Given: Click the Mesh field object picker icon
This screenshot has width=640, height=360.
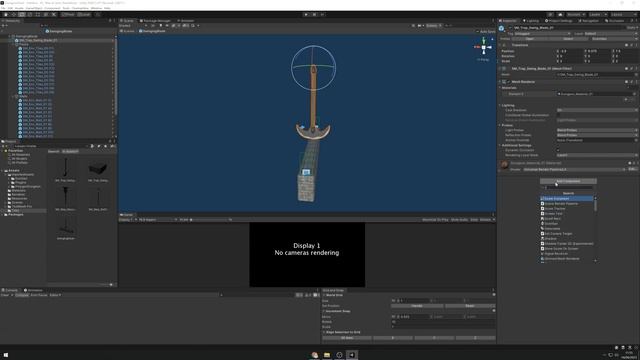Looking at the screenshot, I should click(636, 75).
